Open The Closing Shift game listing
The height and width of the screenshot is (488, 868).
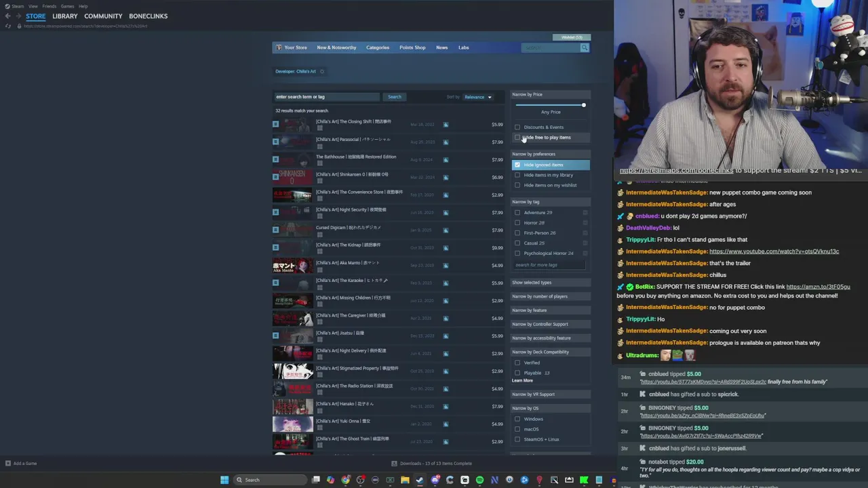point(388,124)
